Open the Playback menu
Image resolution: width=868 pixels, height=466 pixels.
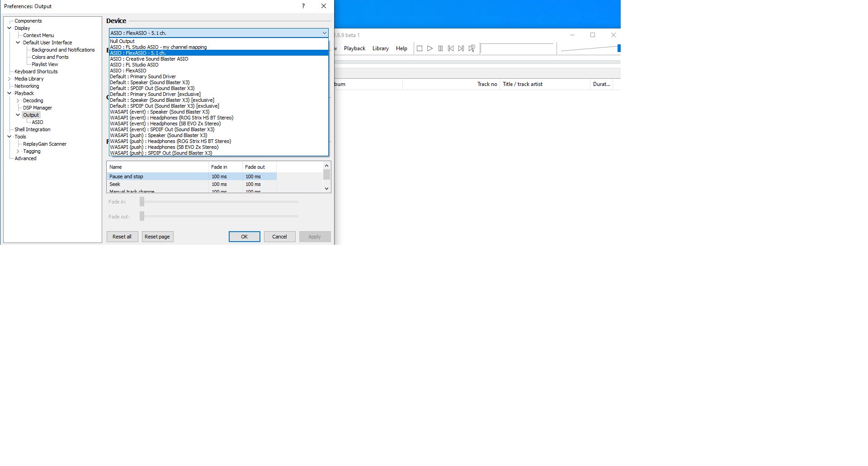click(354, 48)
